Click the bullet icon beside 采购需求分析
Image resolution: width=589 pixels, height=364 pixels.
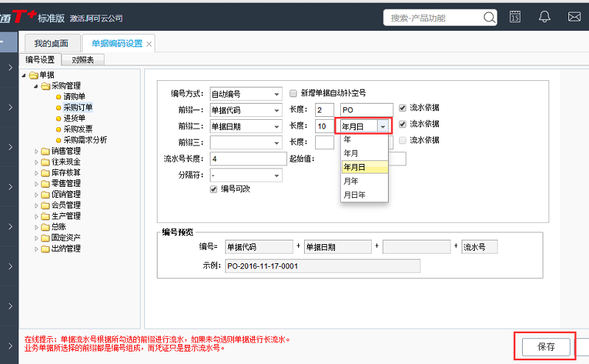58,140
